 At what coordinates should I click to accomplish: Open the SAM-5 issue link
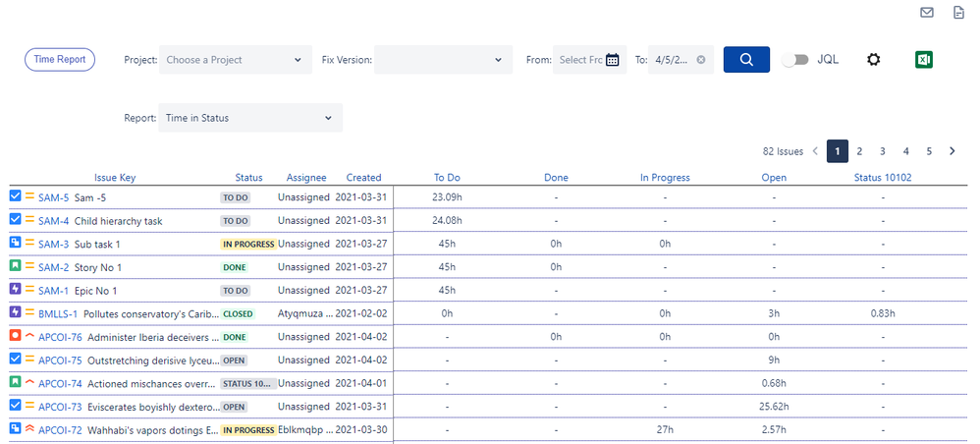53,197
